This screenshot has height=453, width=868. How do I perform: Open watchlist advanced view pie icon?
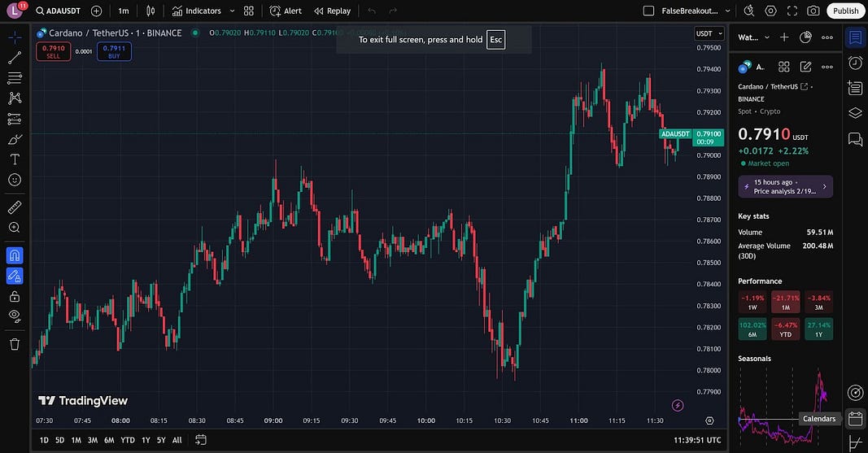[x=805, y=37]
